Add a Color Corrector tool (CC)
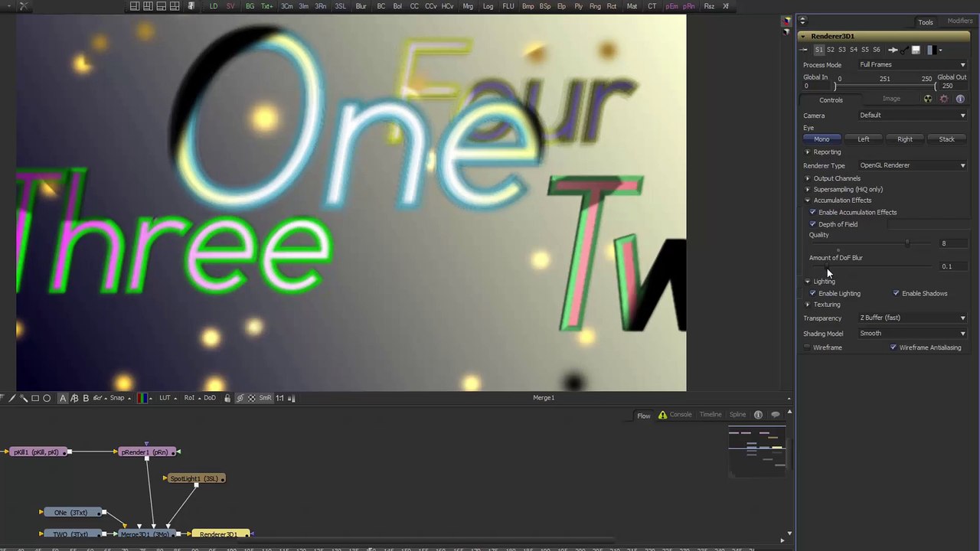The height and width of the screenshot is (551, 980). point(414,6)
